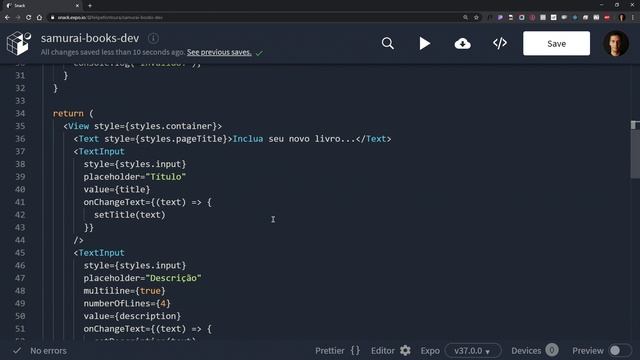Screen dimensions: 640x360
Task: Open browser zoom magnifier icon
Action: coord(465,18)
